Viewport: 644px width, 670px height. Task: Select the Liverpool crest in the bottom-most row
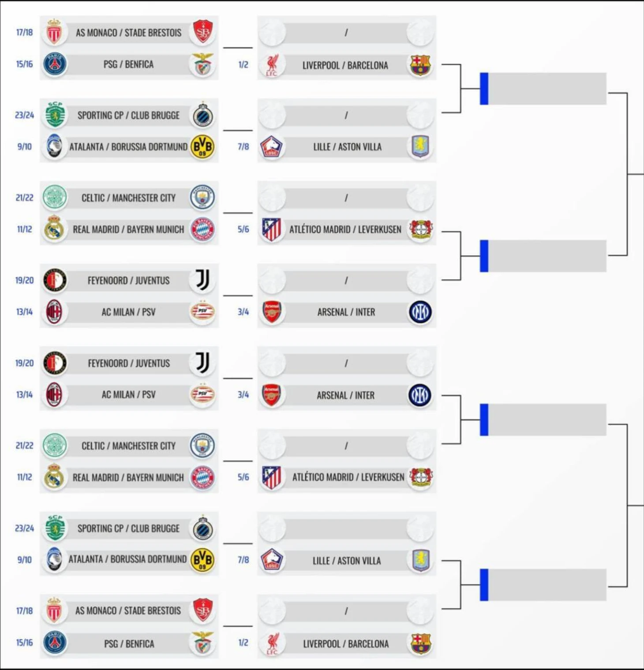coord(272,644)
